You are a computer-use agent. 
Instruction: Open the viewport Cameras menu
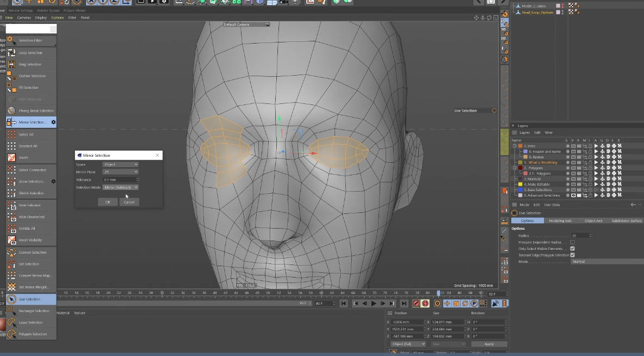click(24, 17)
